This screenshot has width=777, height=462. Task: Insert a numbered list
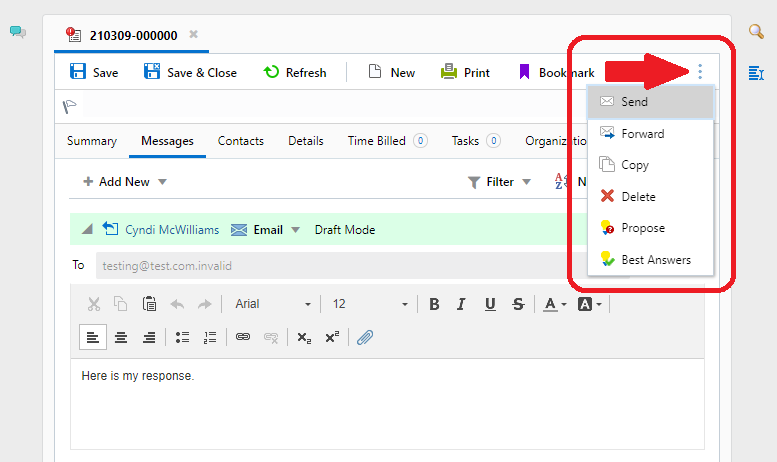[210, 338]
